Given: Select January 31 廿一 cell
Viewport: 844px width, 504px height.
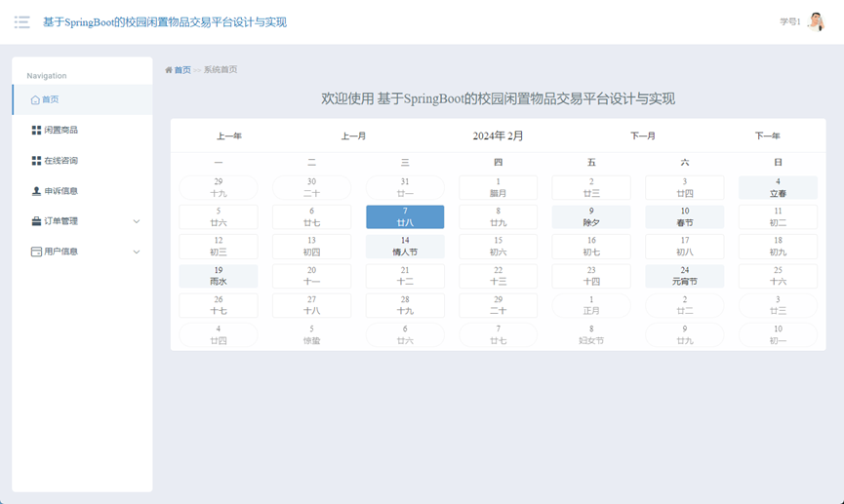Looking at the screenshot, I should click(405, 188).
